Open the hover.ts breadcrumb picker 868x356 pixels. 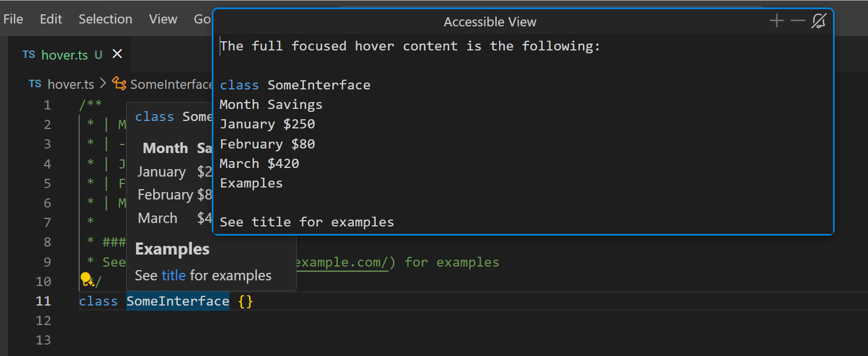[x=72, y=84]
